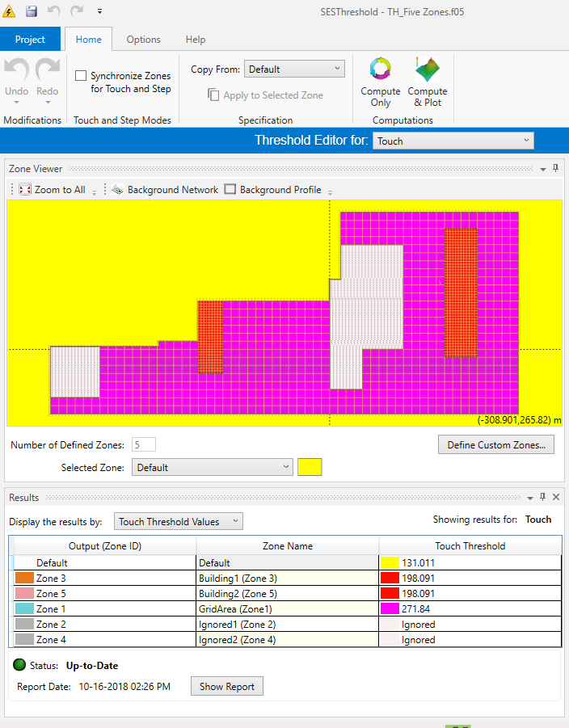The height and width of the screenshot is (728, 569).
Task: Toggle the Background Profile checkbox
Action: pos(230,190)
